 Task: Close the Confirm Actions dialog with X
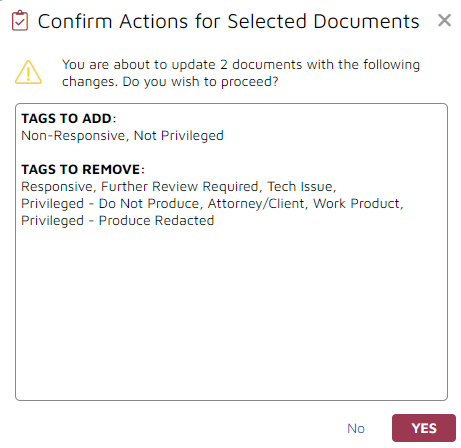pyautogui.click(x=444, y=20)
